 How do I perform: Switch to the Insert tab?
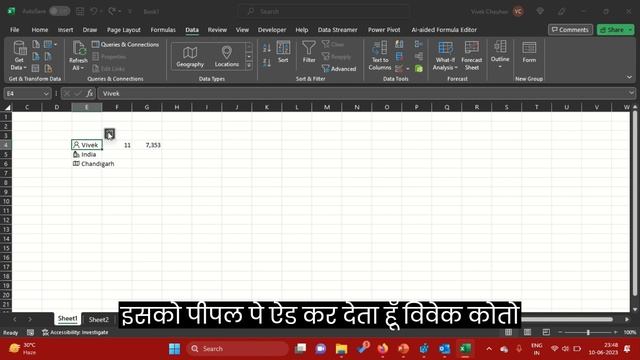pyautogui.click(x=65, y=30)
